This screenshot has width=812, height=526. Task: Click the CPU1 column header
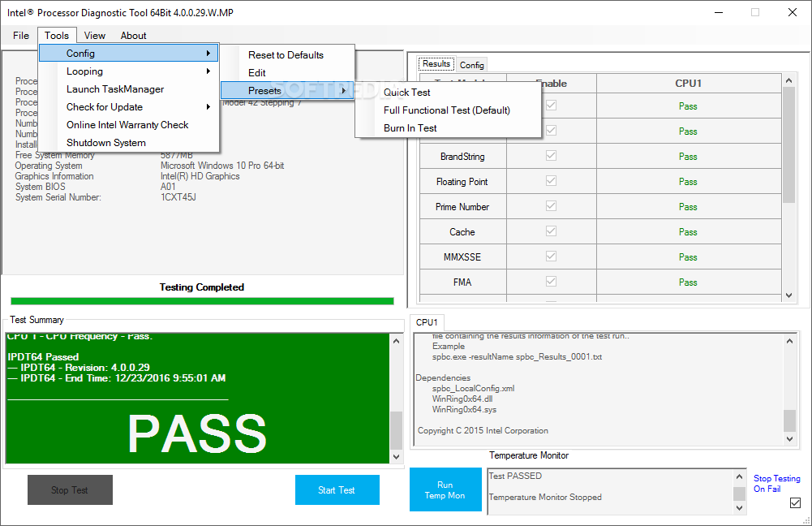[688, 84]
